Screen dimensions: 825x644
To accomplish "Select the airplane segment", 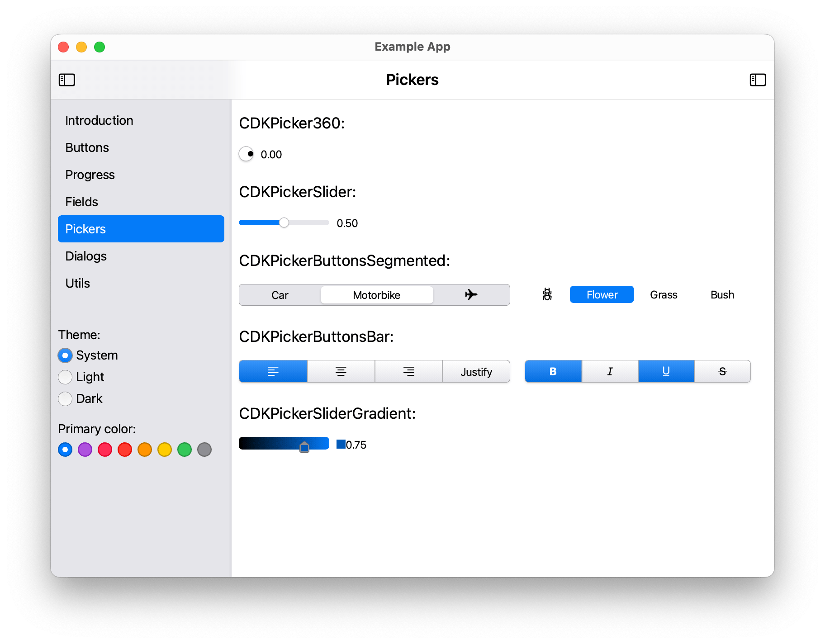I will click(471, 295).
